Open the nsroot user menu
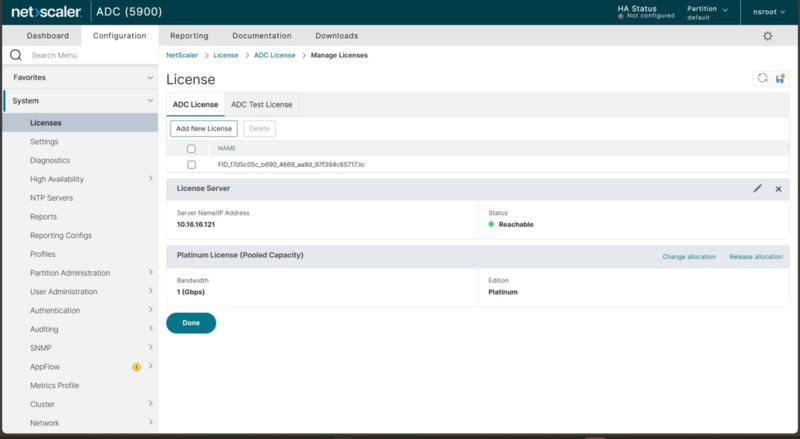 click(769, 12)
